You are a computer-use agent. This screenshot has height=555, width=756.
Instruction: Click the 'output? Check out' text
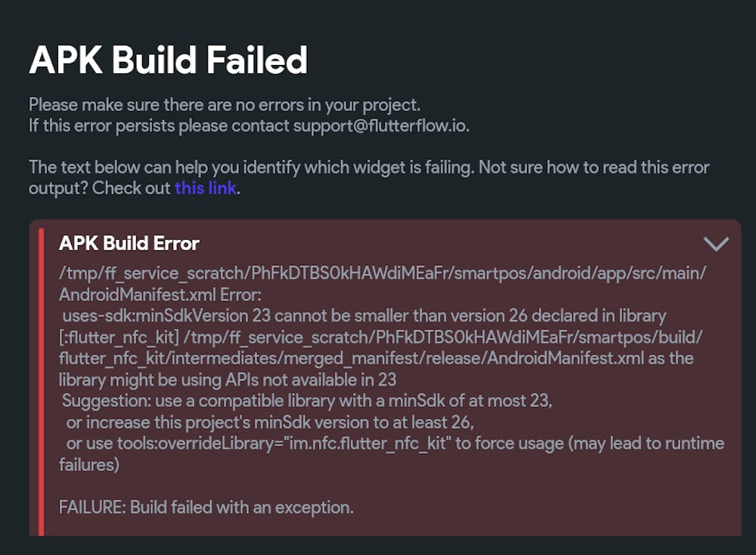[99, 188]
